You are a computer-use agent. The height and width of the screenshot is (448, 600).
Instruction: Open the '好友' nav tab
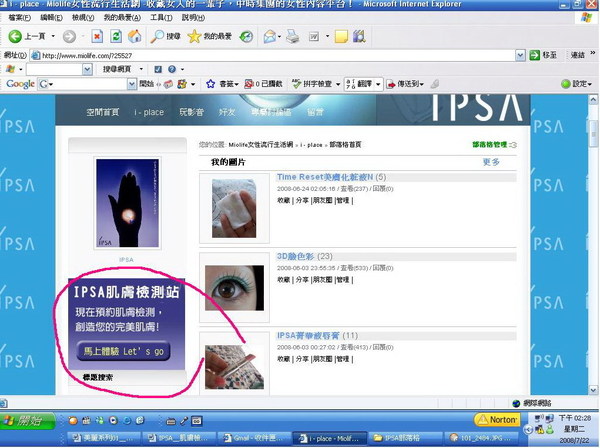tap(227, 112)
